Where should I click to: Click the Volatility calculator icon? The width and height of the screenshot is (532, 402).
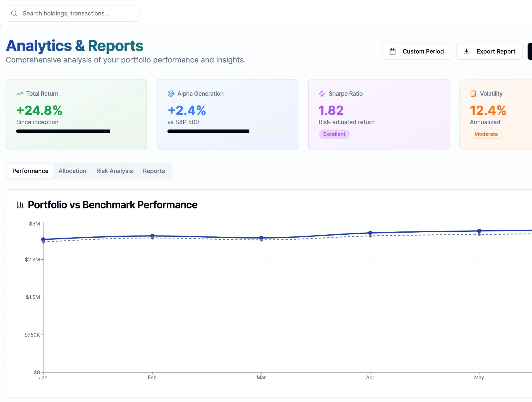coord(473,94)
